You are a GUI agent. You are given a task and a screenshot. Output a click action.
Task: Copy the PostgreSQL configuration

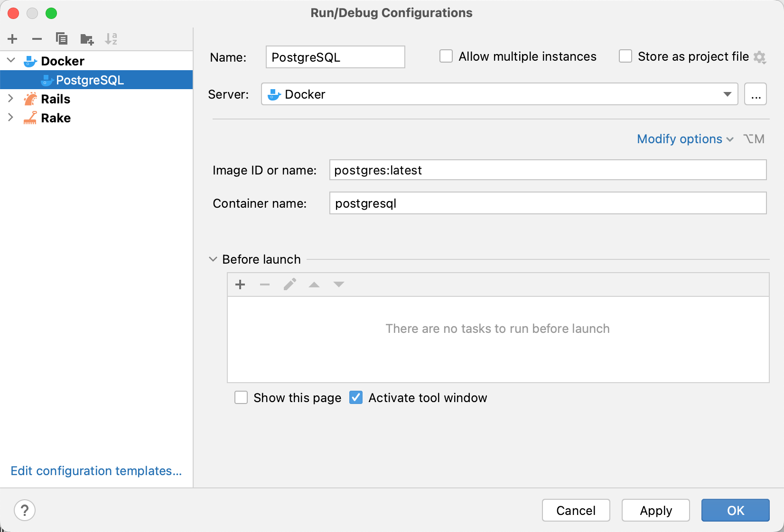[x=62, y=39]
